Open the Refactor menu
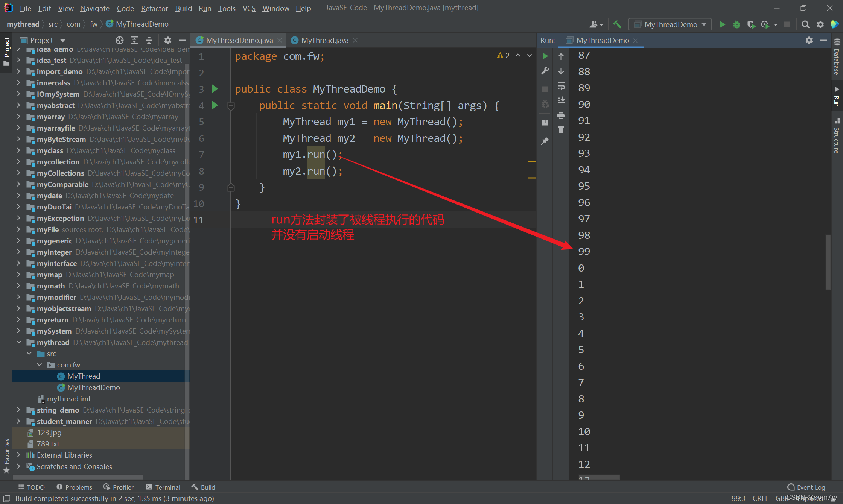The image size is (843, 504). coord(154,8)
